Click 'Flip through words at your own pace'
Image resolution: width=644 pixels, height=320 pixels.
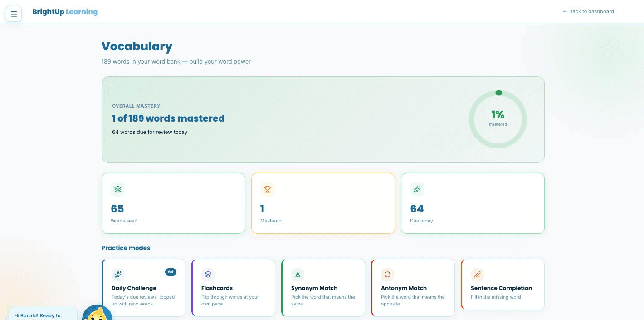pyautogui.click(x=230, y=300)
